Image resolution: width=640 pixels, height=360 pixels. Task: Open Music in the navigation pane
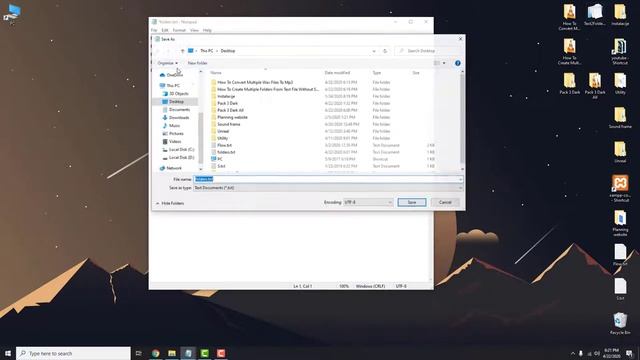coord(174,126)
